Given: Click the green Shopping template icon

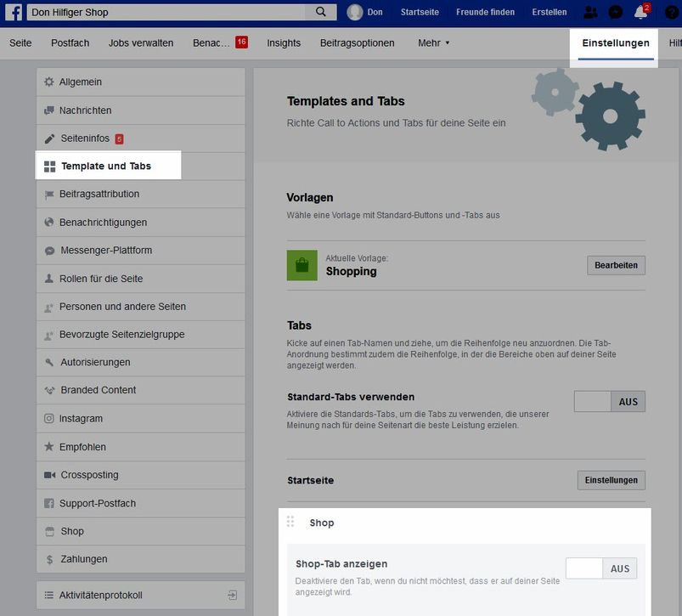Looking at the screenshot, I should 302,266.
